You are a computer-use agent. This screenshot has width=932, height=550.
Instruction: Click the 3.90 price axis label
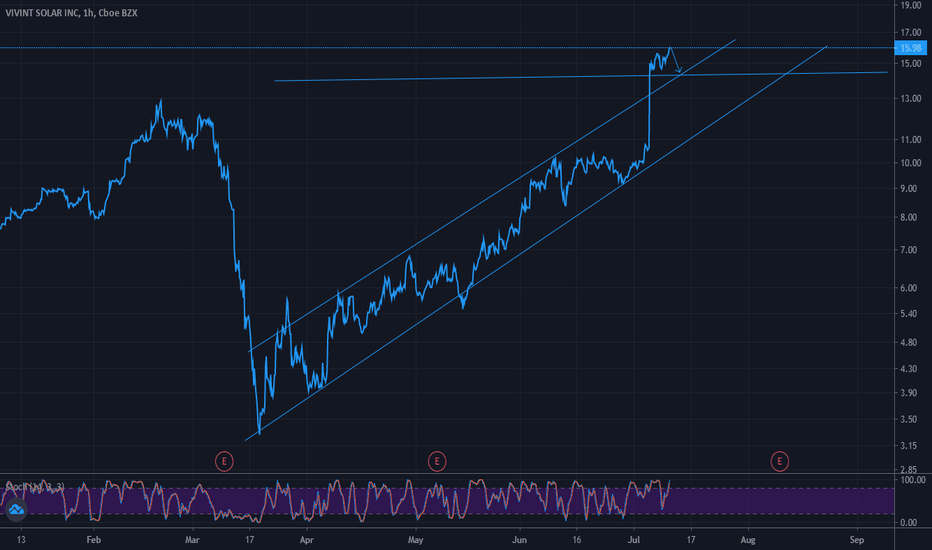(909, 393)
